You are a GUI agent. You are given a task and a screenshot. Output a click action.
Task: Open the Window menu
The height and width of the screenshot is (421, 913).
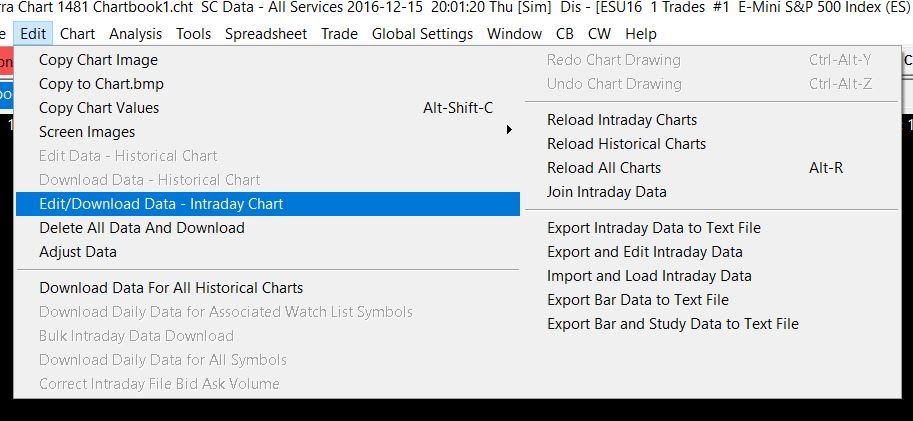pyautogui.click(x=514, y=34)
